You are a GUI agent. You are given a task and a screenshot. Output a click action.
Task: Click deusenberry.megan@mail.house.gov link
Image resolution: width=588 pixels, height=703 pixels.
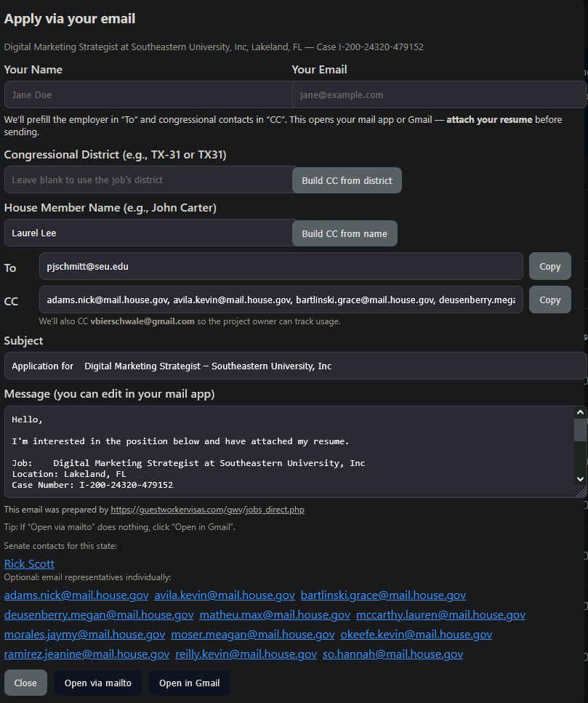pos(99,615)
